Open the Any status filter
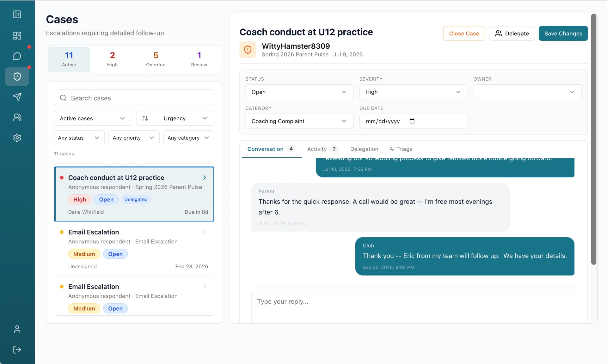Screen dimensions: 607x364 click(x=79, y=138)
